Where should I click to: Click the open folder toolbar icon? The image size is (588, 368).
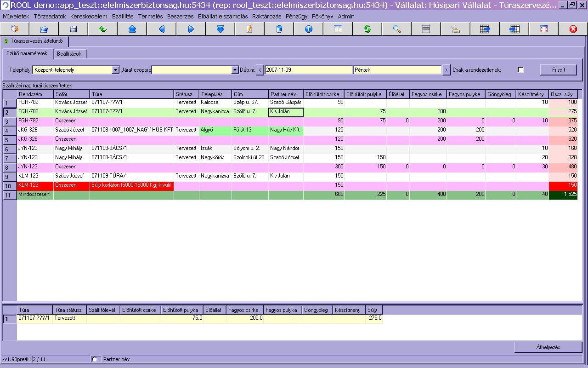tap(44, 29)
